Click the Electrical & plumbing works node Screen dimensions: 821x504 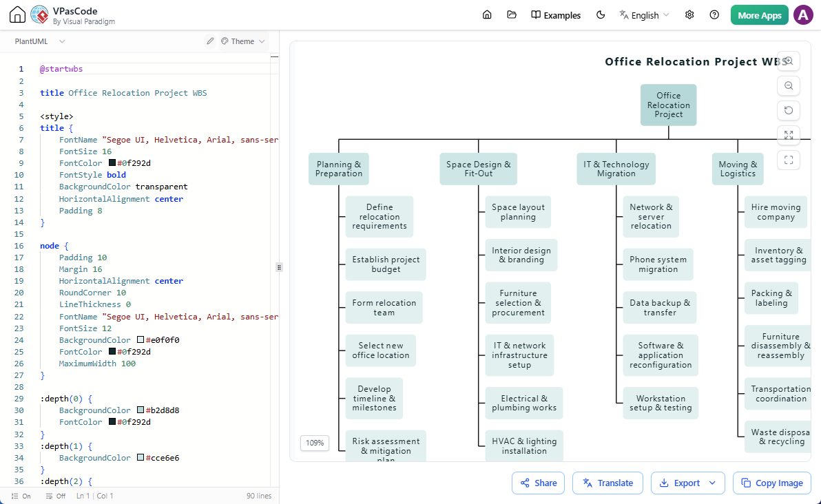pos(524,403)
